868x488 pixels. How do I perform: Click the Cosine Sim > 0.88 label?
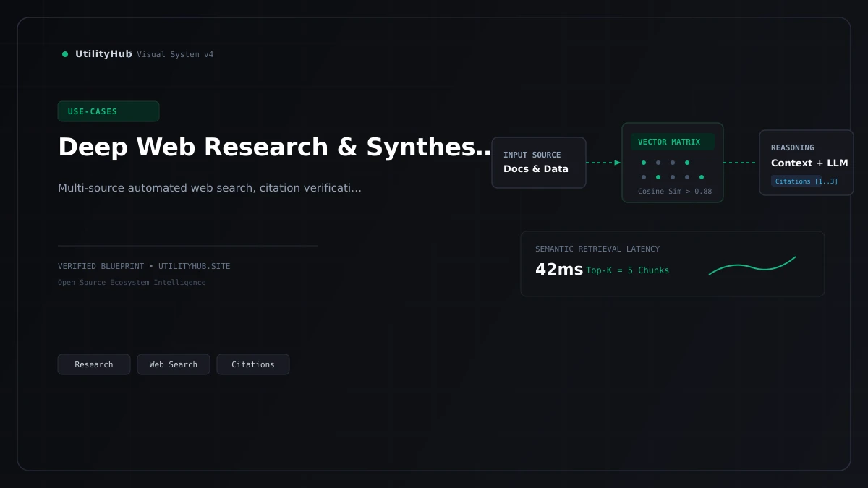click(x=675, y=192)
